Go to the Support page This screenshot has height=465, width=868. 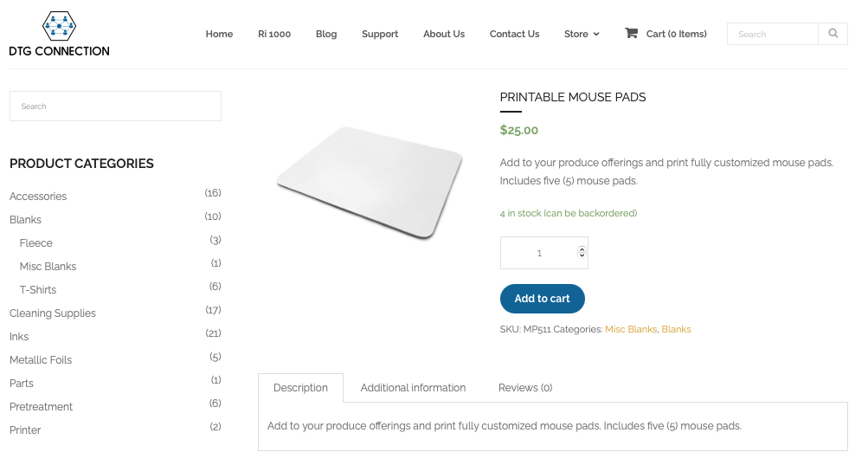(x=380, y=34)
